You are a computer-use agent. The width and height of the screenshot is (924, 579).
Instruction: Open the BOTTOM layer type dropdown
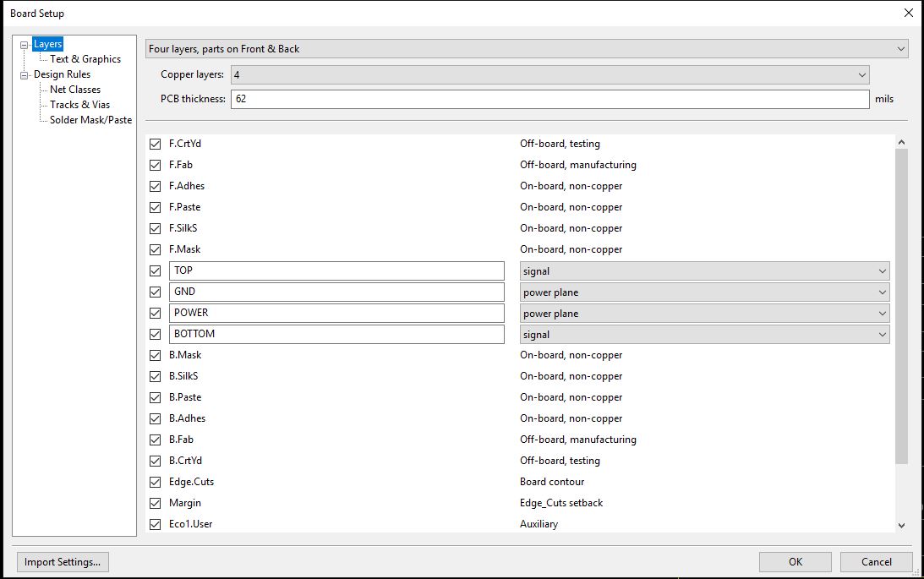click(x=704, y=335)
